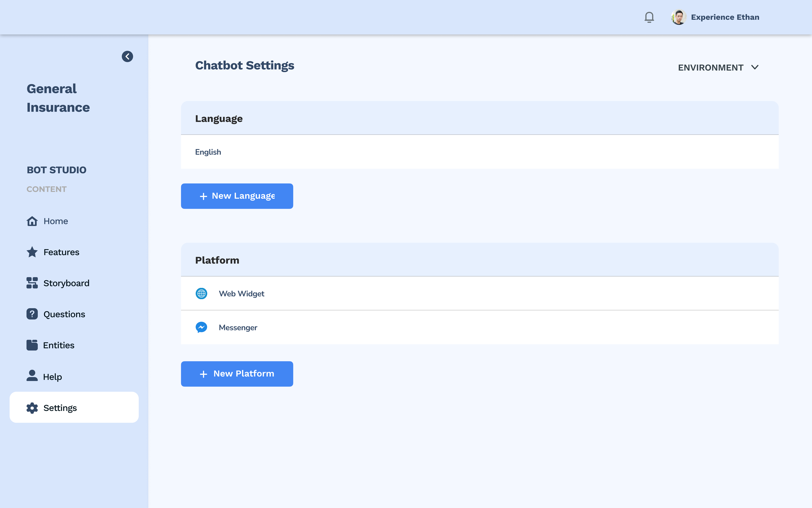The width and height of the screenshot is (812, 508).
Task: Click the CONTENT section label
Action: point(47,189)
